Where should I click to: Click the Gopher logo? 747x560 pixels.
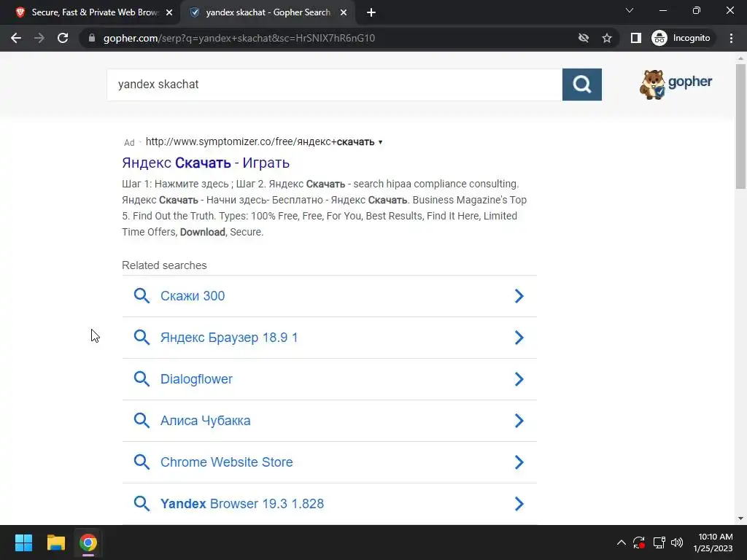[x=676, y=85]
